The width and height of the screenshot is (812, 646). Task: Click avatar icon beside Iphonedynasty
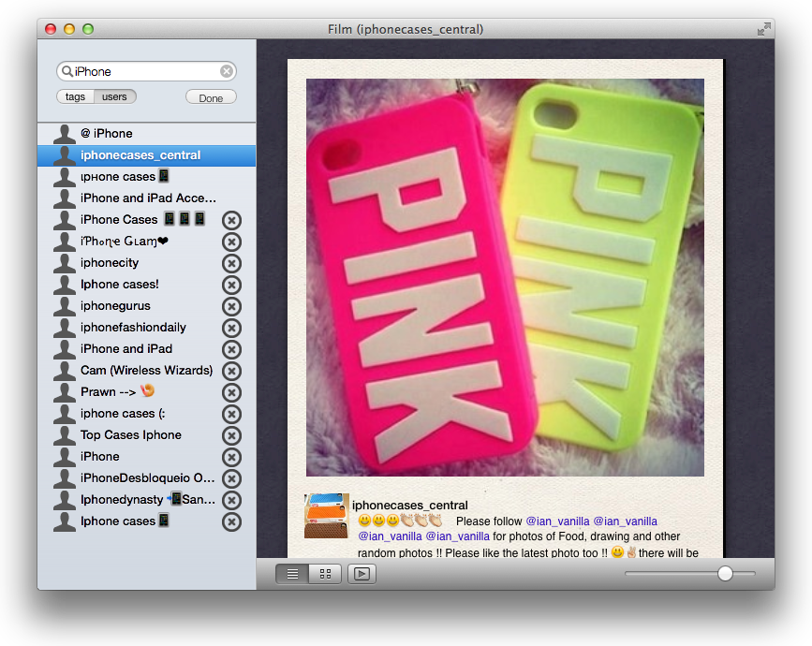pos(65,500)
